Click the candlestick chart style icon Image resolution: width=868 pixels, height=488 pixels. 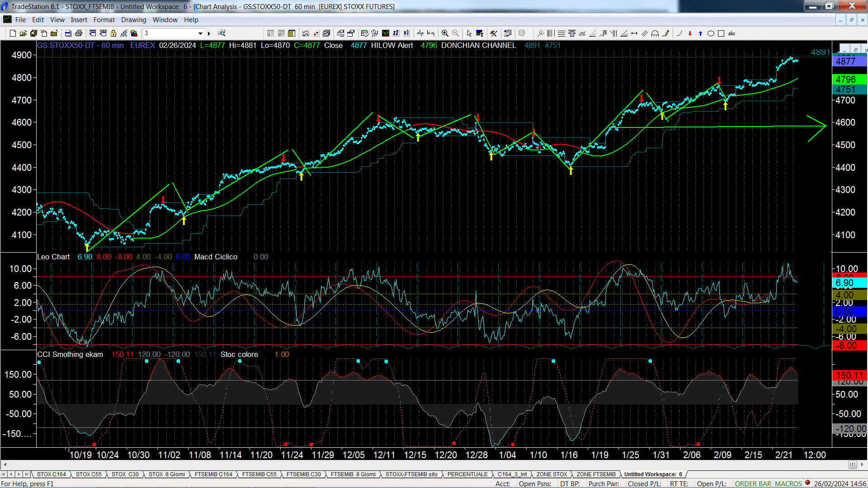click(406, 33)
